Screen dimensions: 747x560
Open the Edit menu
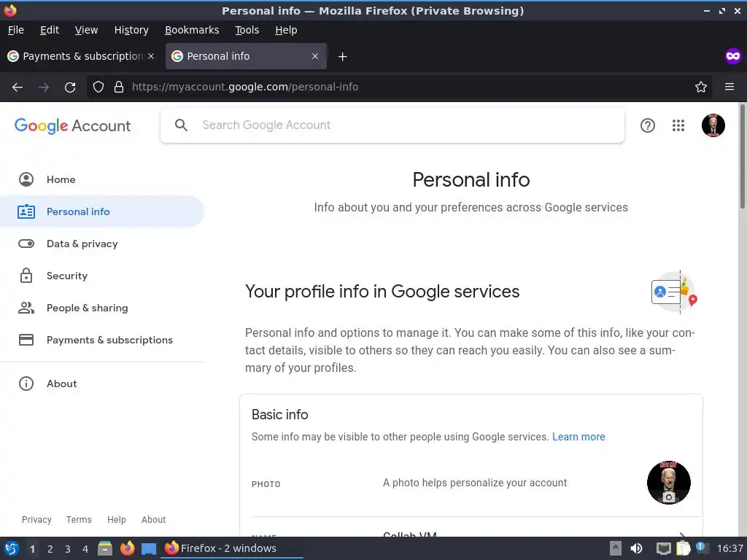click(x=50, y=30)
